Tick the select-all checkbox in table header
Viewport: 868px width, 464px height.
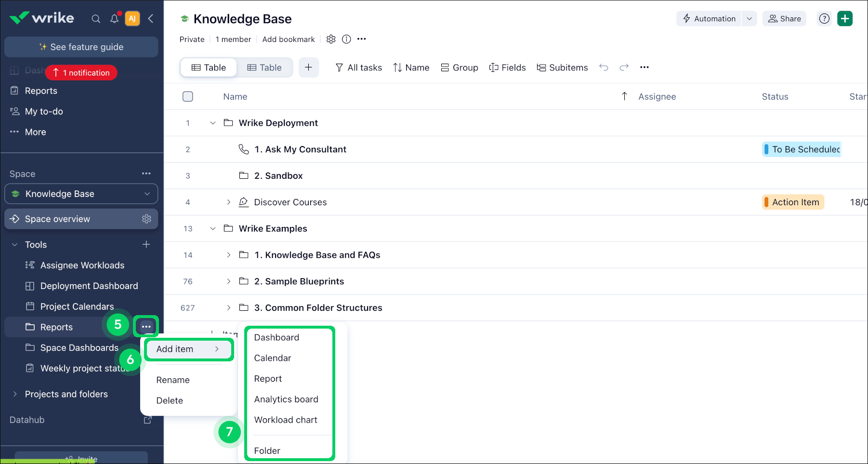pyautogui.click(x=188, y=96)
